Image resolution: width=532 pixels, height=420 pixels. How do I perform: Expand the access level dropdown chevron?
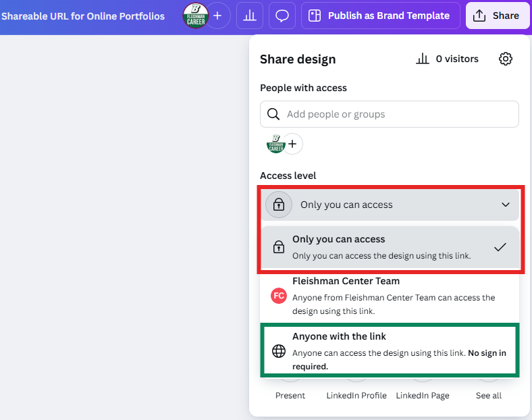pyautogui.click(x=505, y=205)
